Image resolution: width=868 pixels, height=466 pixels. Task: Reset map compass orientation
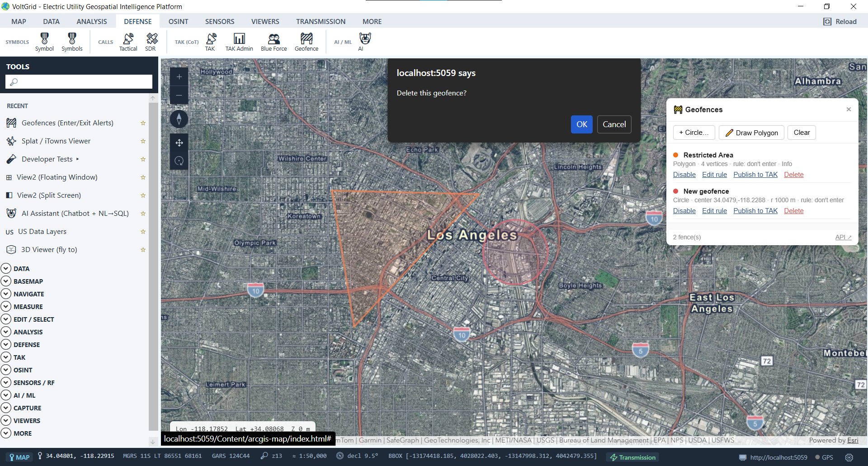pyautogui.click(x=179, y=119)
